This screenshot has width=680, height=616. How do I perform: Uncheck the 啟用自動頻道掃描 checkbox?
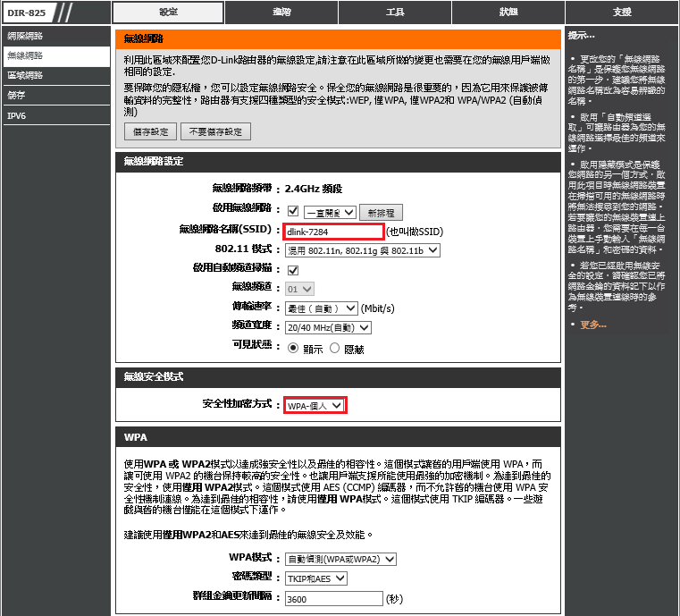(292, 270)
